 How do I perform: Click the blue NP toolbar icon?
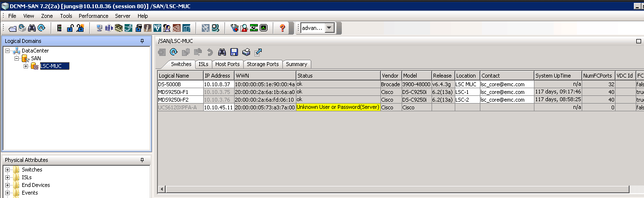[x=157, y=28]
